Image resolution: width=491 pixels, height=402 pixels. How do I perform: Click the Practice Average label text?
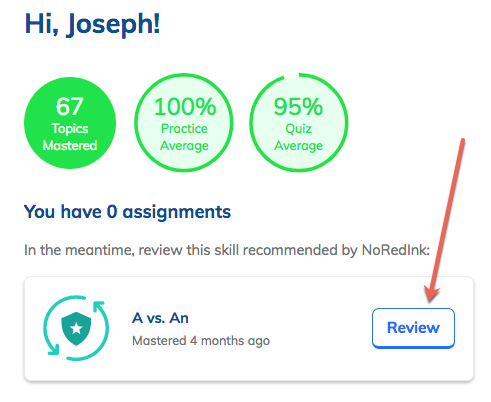(184, 137)
